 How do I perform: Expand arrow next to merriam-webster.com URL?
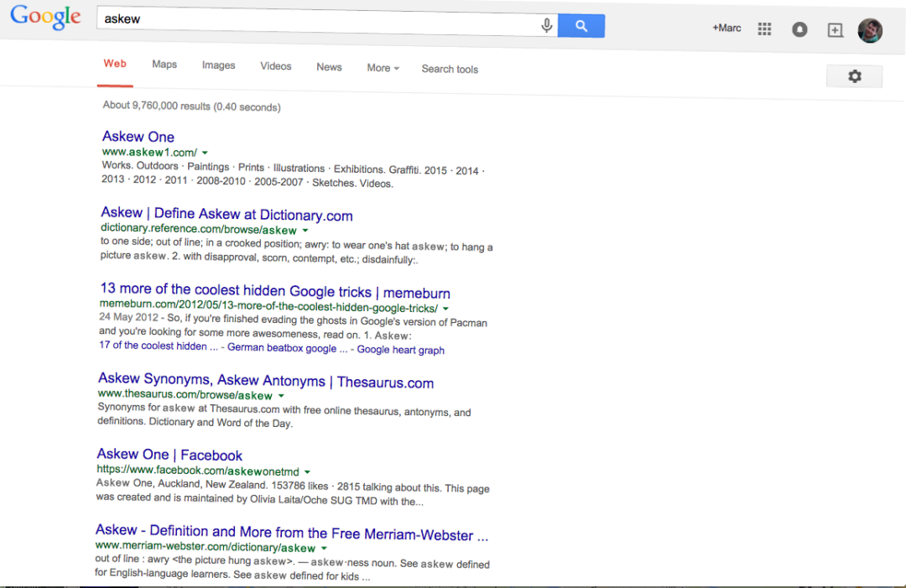pyautogui.click(x=324, y=548)
